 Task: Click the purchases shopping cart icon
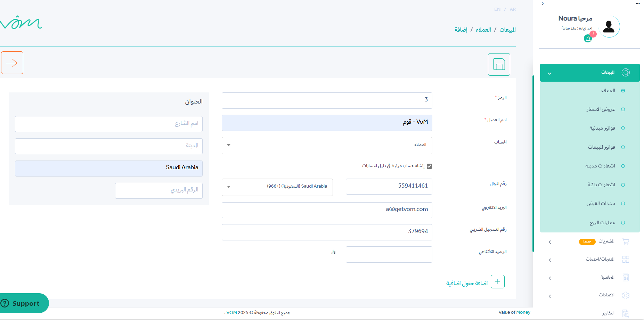click(x=626, y=241)
